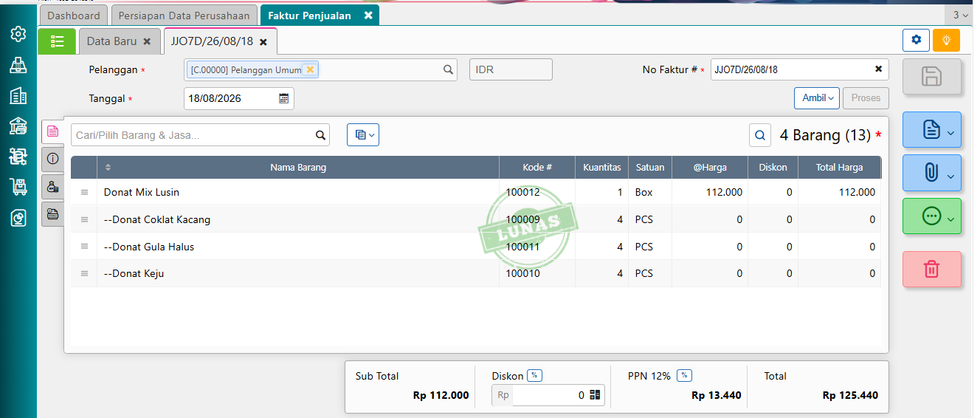Remove the Pelanggan Umum customer tag

(310, 69)
